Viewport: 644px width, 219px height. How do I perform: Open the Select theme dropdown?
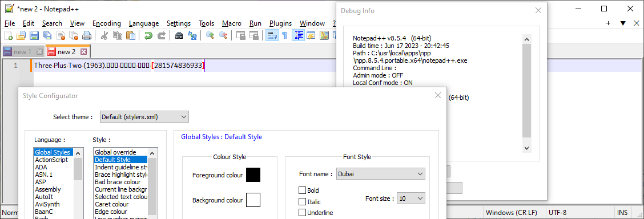pos(144,117)
